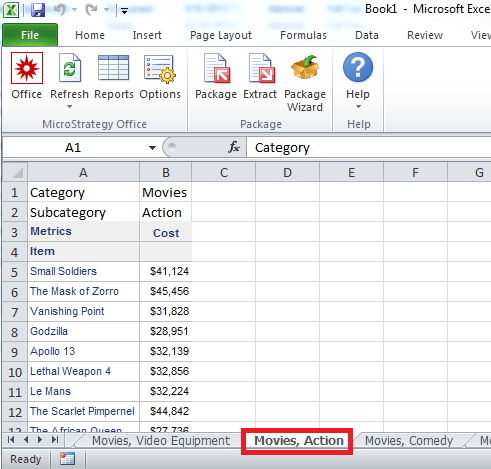This screenshot has width=491, height=469.
Task: Go to last sheet navigation arrow
Action: point(55,440)
